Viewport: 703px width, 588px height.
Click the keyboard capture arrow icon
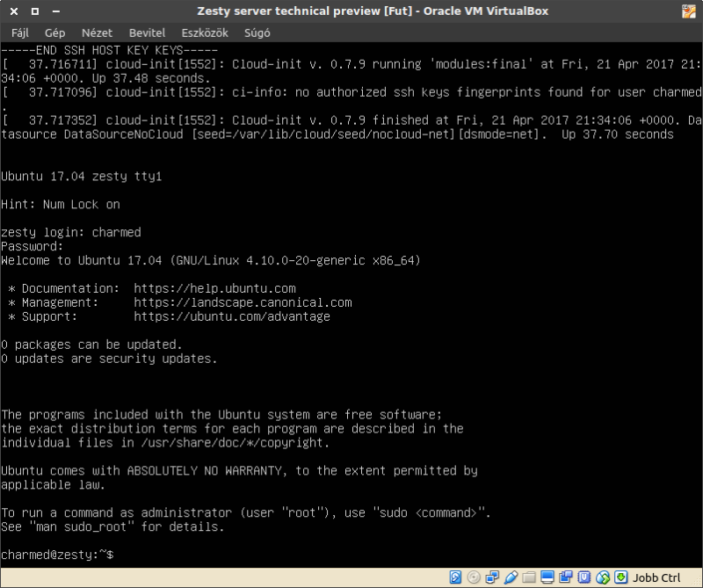click(x=621, y=577)
